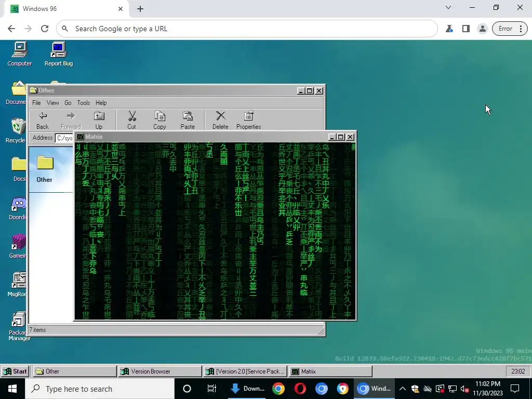Click the Address path input field
Viewport: 532px width, 399px height.
point(64,138)
